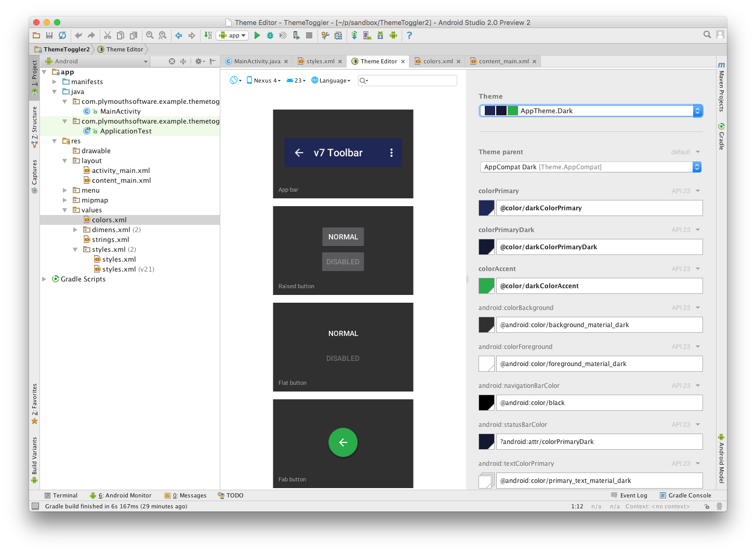Click the gray Stop square icon
This screenshot has width=756, height=553.
click(x=309, y=35)
